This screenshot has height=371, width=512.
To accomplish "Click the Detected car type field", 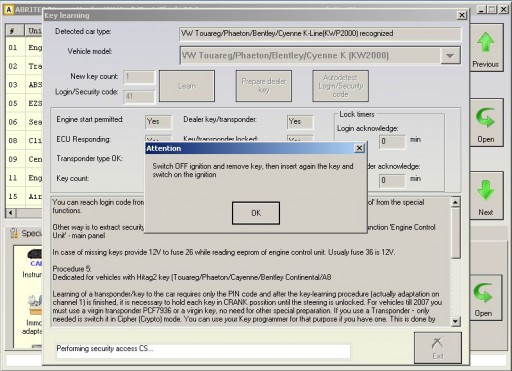I will [320, 34].
